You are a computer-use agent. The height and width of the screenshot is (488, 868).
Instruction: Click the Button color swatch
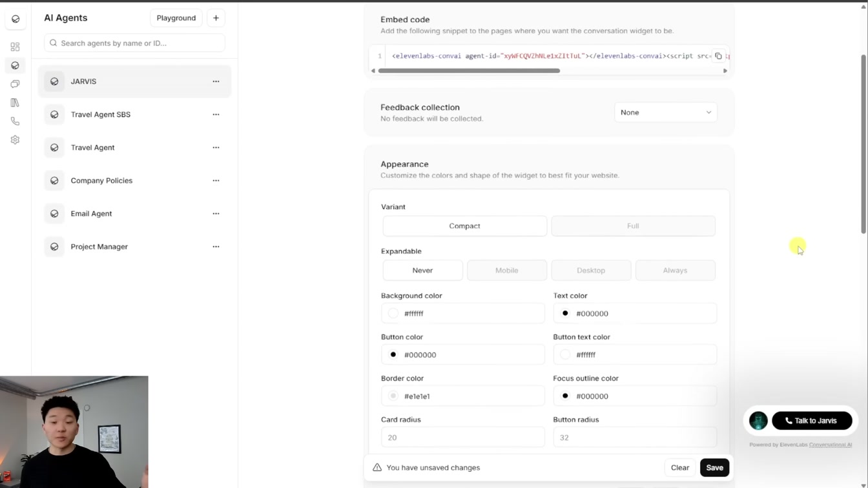click(x=393, y=355)
